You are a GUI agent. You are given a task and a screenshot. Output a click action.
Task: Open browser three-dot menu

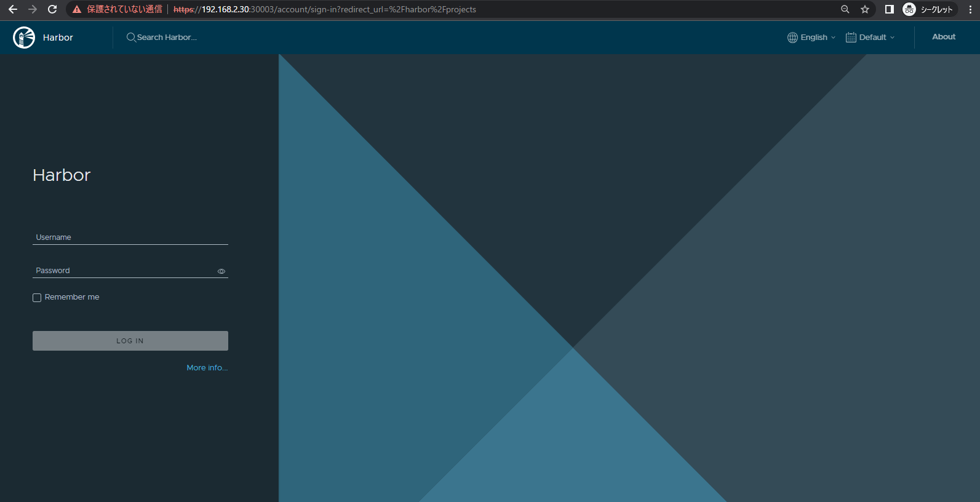pyautogui.click(x=971, y=9)
